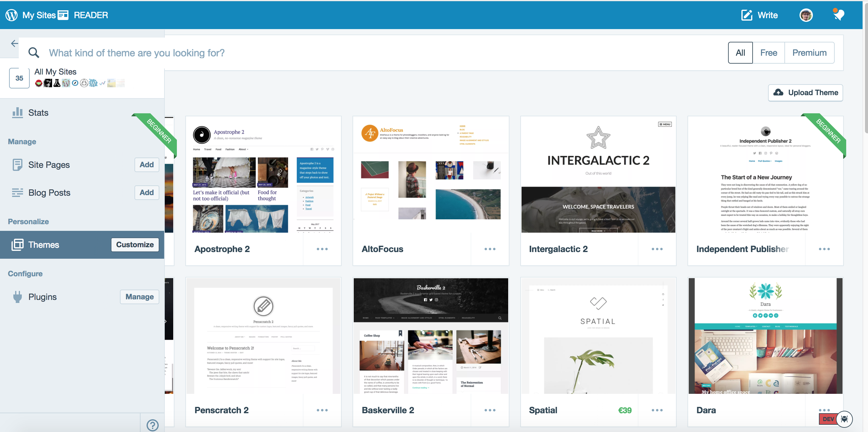
Task: Select Plugins in the sidebar menu
Action: (x=42, y=297)
